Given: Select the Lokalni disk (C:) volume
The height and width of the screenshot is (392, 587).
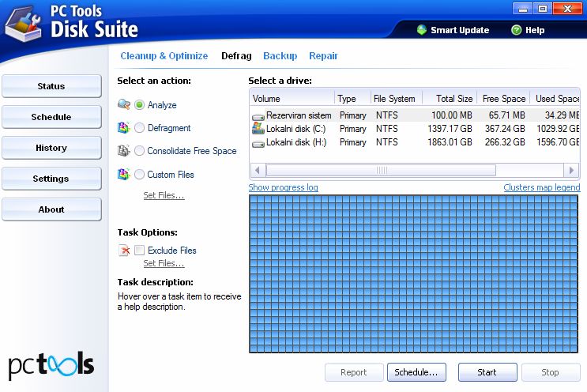Looking at the screenshot, I should [x=415, y=128].
